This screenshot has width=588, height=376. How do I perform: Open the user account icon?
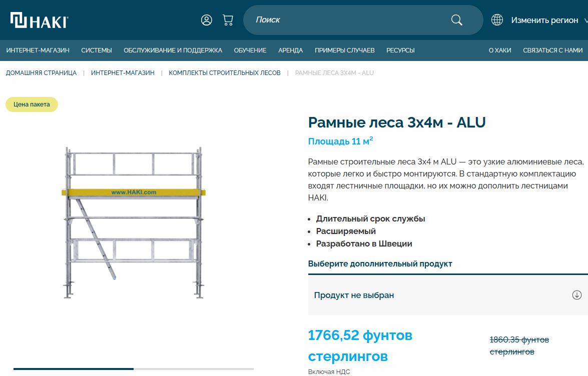206,20
